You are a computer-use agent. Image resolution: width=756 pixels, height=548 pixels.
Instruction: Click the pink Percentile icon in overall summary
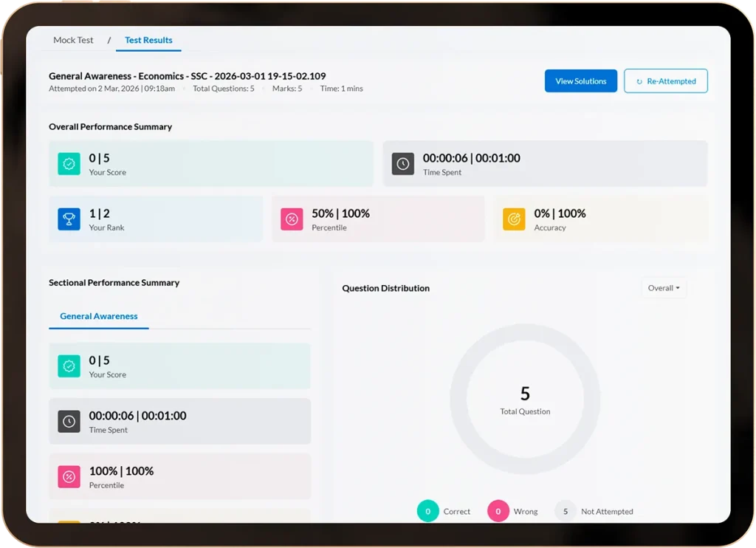coord(292,219)
